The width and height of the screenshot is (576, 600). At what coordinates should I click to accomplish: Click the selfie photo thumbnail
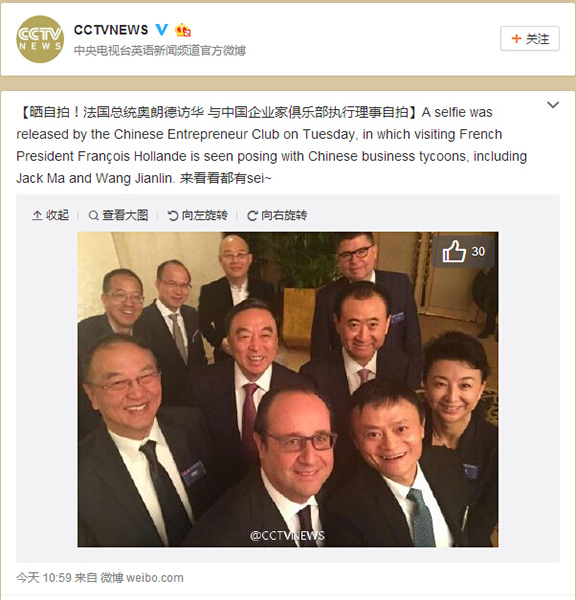click(288, 389)
